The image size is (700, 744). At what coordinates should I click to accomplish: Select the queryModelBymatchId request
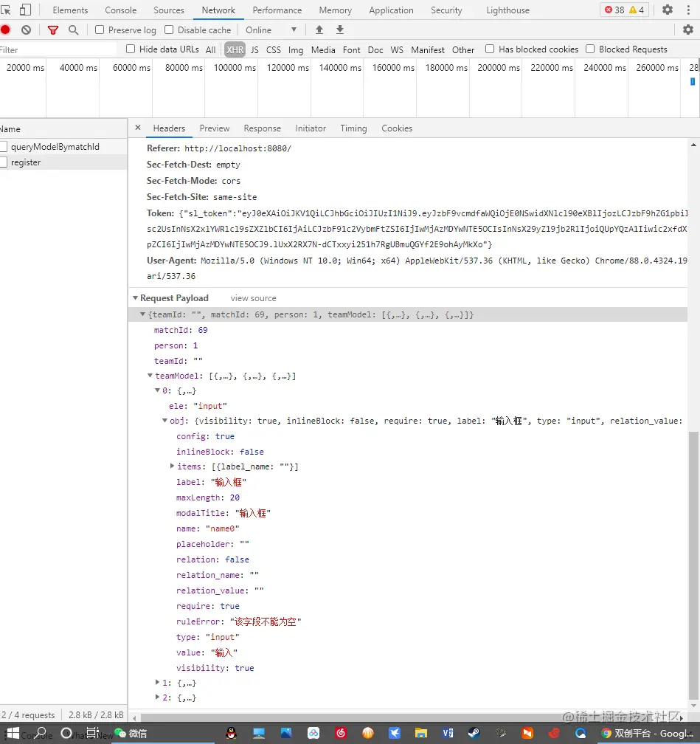click(x=55, y=147)
